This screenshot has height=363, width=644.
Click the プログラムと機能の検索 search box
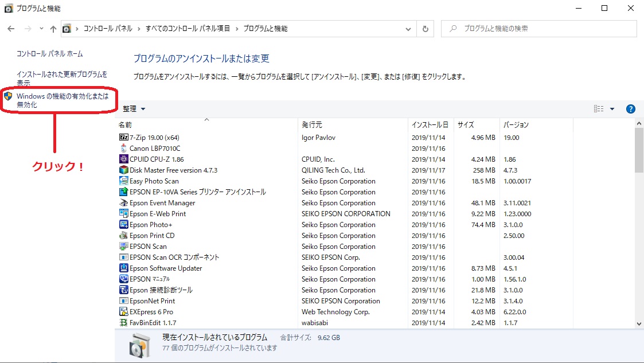(539, 29)
